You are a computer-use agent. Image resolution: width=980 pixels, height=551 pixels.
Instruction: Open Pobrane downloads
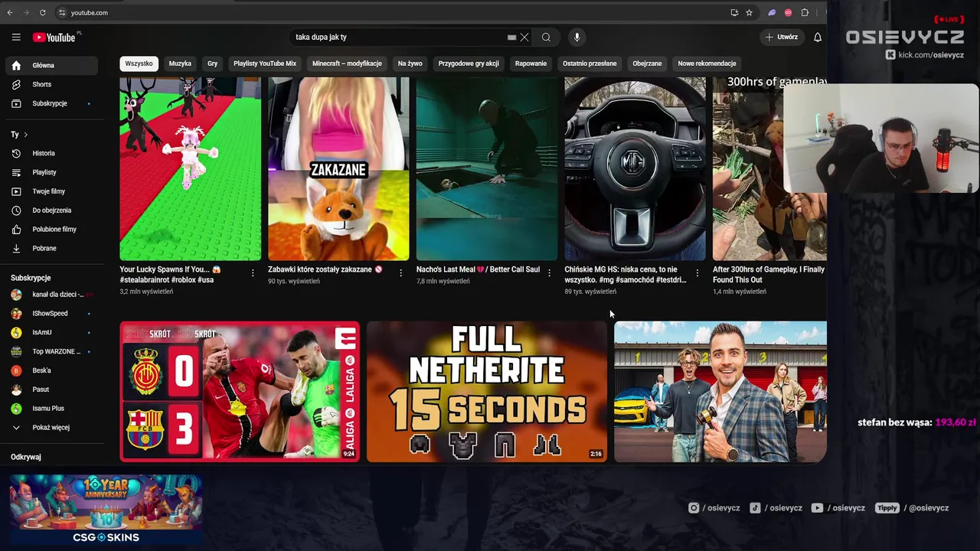pyautogui.click(x=52, y=248)
